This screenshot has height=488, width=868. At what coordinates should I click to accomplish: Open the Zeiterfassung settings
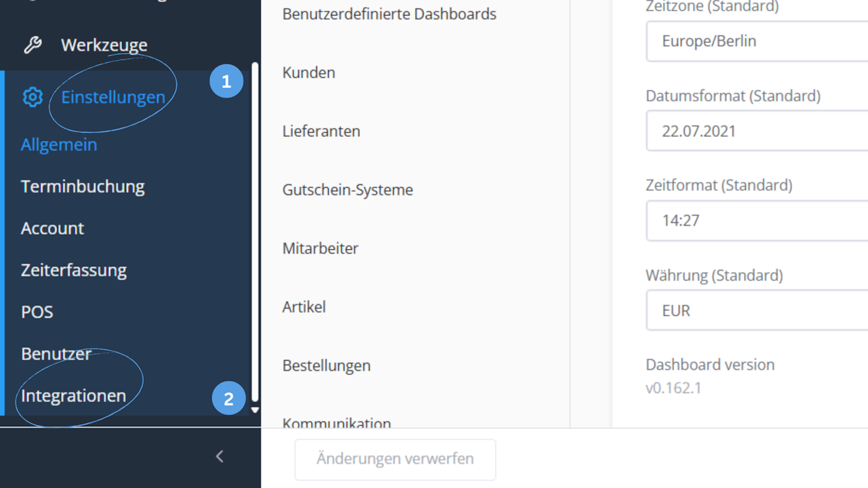point(74,270)
